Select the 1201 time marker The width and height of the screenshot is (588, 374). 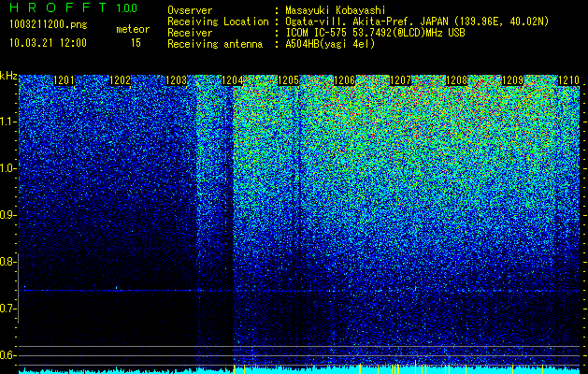64,80
